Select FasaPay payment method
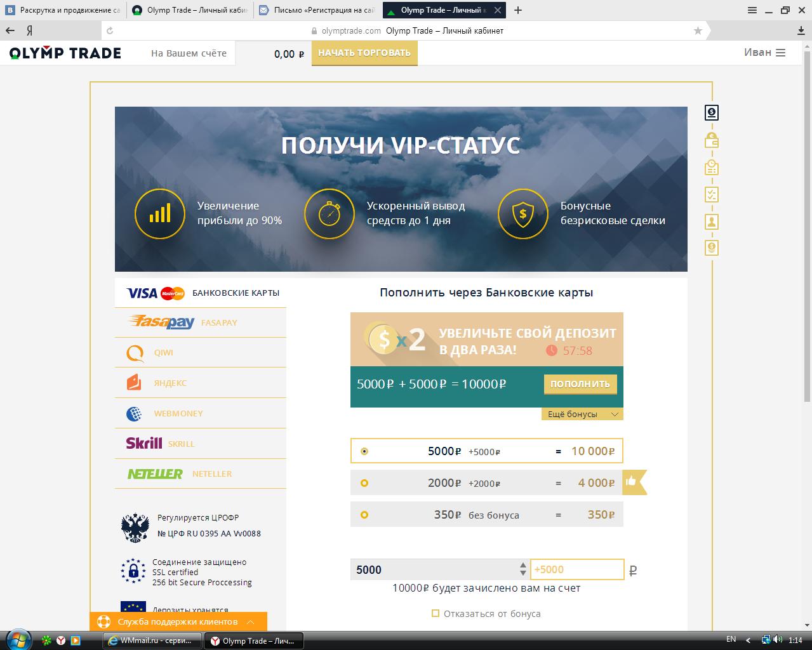 201,322
